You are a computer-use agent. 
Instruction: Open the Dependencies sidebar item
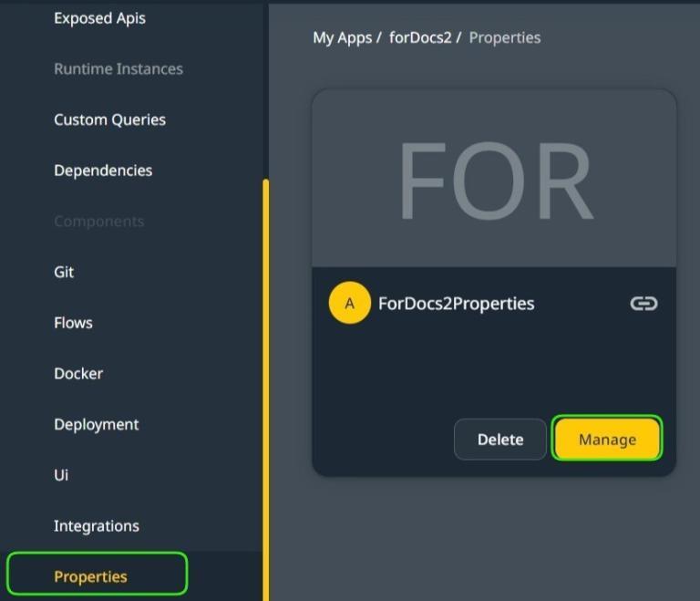[103, 171]
